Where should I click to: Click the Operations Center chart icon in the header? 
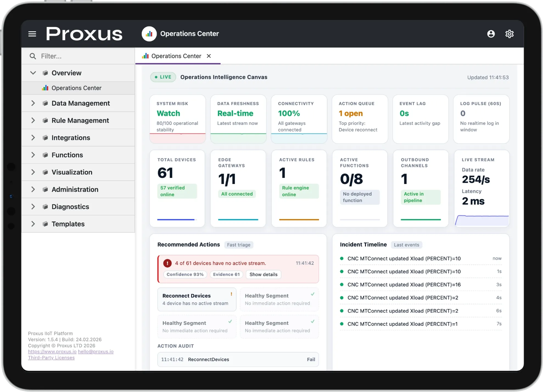click(x=149, y=33)
